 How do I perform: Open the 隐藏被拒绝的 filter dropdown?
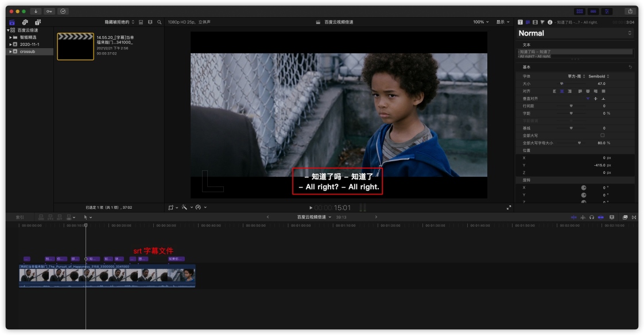[x=119, y=22]
